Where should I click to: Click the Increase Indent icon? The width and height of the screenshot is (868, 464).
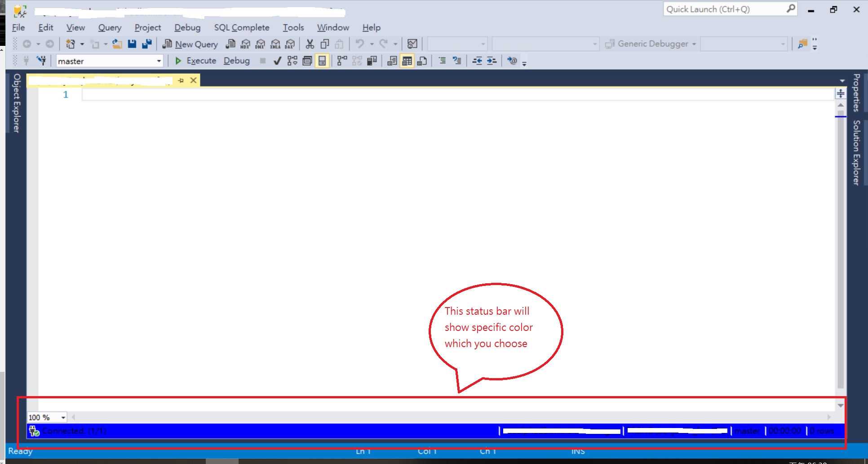point(492,61)
